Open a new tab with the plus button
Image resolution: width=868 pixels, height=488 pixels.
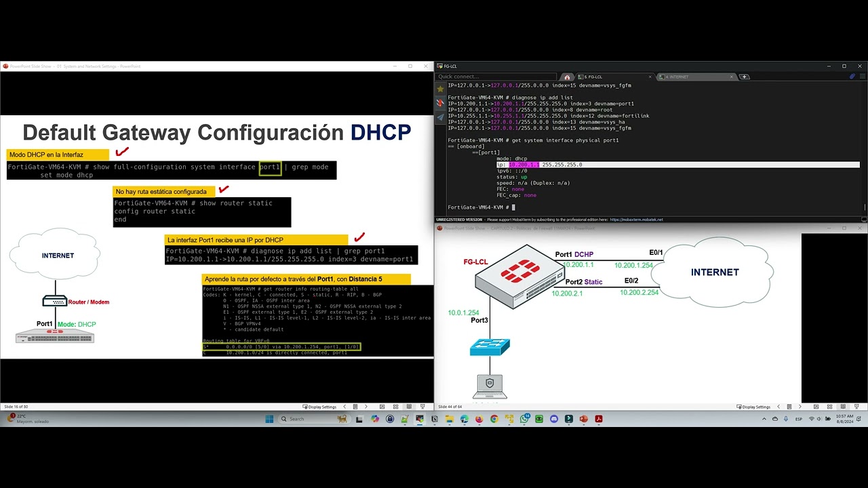pos(744,77)
